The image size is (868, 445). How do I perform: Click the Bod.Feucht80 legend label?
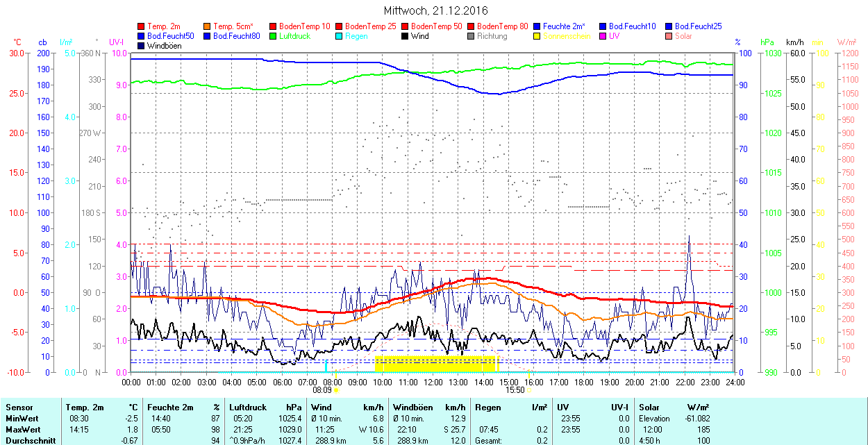point(236,36)
